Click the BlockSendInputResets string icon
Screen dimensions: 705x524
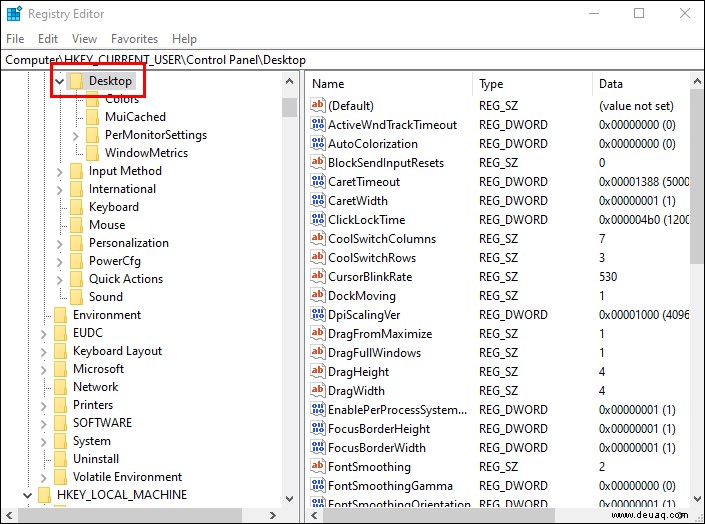pyautogui.click(x=317, y=162)
